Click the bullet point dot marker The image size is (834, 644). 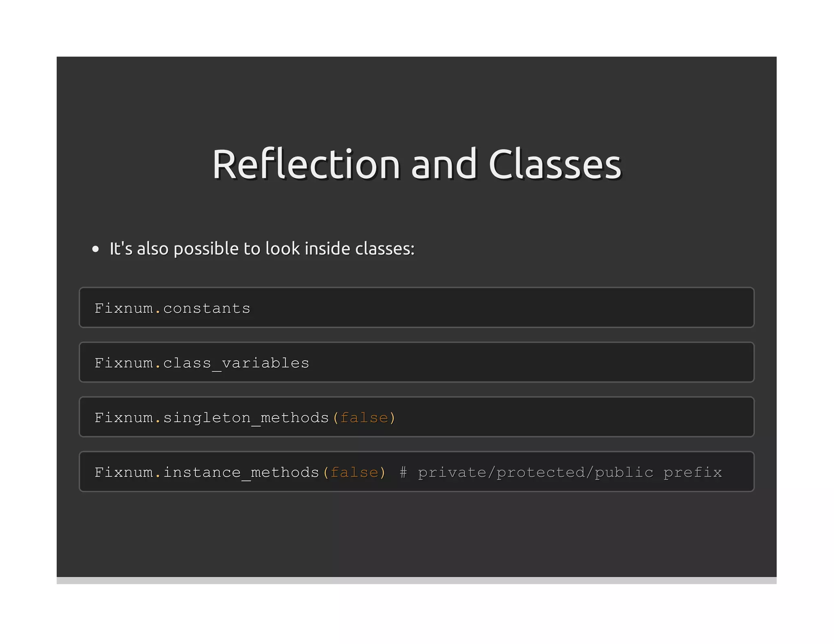[96, 249]
